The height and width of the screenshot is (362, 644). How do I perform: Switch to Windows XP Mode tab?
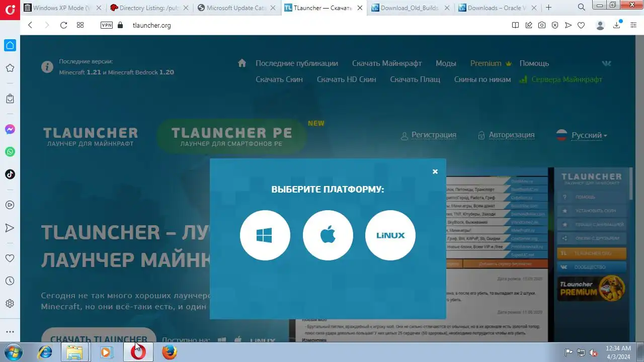[62, 8]
